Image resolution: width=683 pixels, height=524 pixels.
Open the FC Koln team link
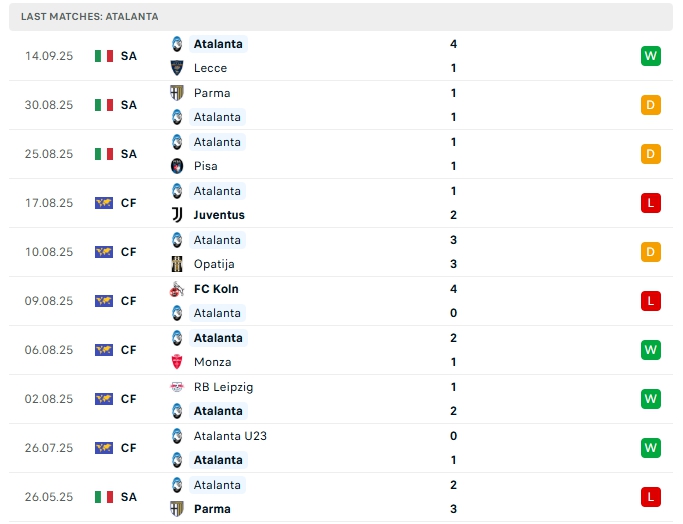pos(216,289)
